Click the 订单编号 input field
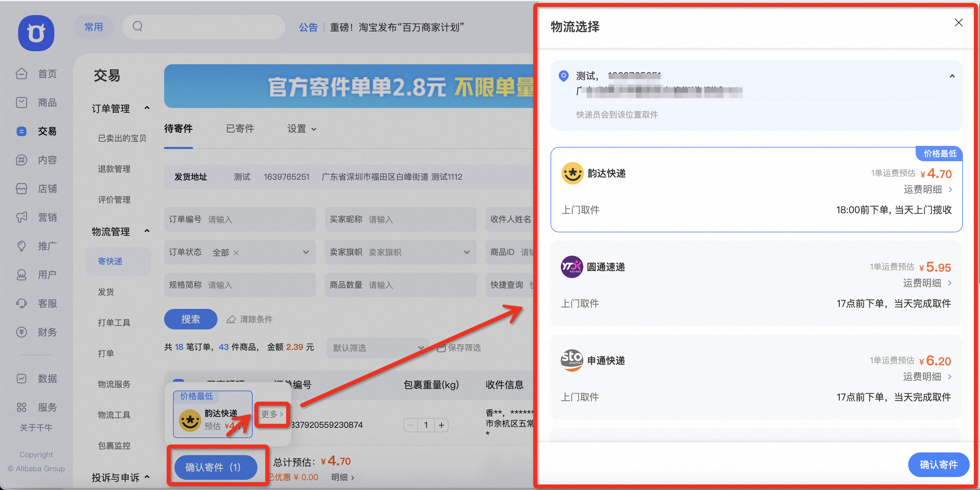This screenshot has width=980, height=490. (240, 219)
